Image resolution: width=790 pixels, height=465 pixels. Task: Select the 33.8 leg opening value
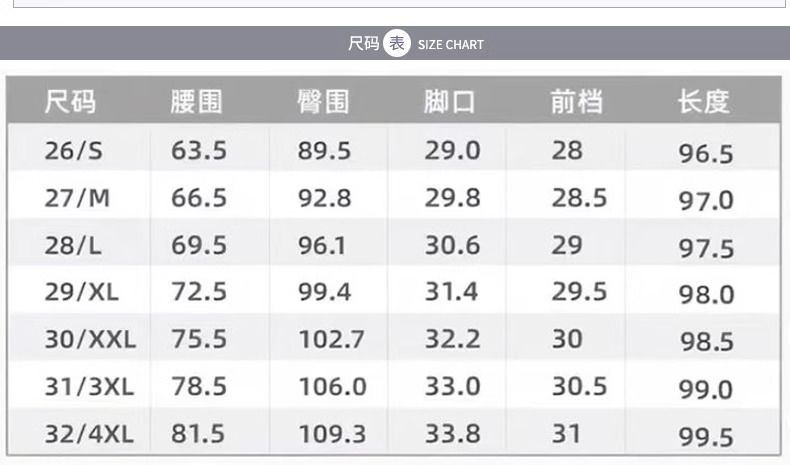(452, 434)
